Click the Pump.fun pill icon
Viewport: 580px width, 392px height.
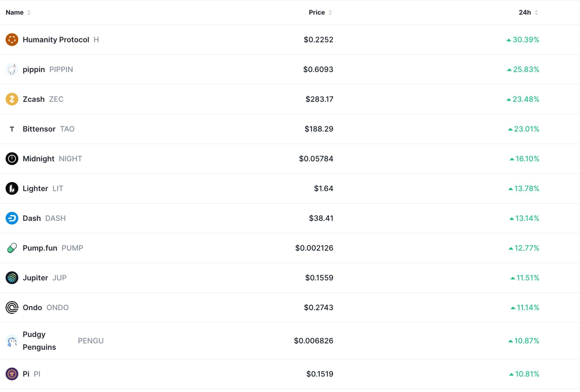pos(12,248)
